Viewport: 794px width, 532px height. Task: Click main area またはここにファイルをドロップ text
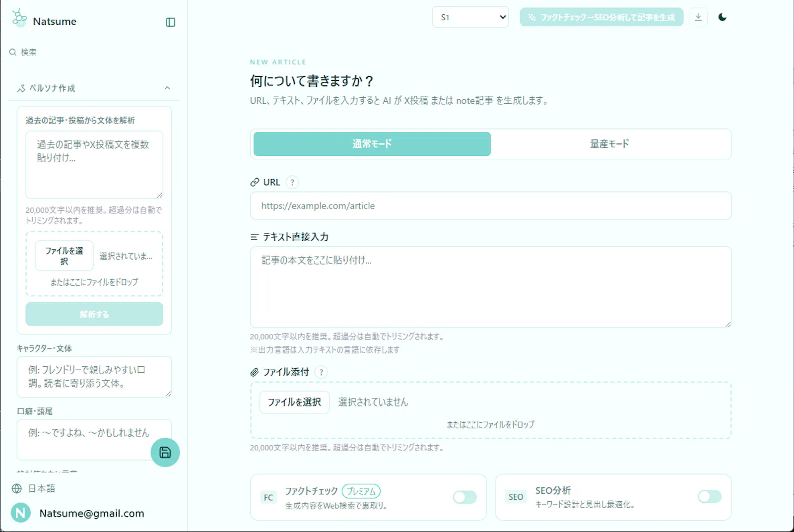490,425
